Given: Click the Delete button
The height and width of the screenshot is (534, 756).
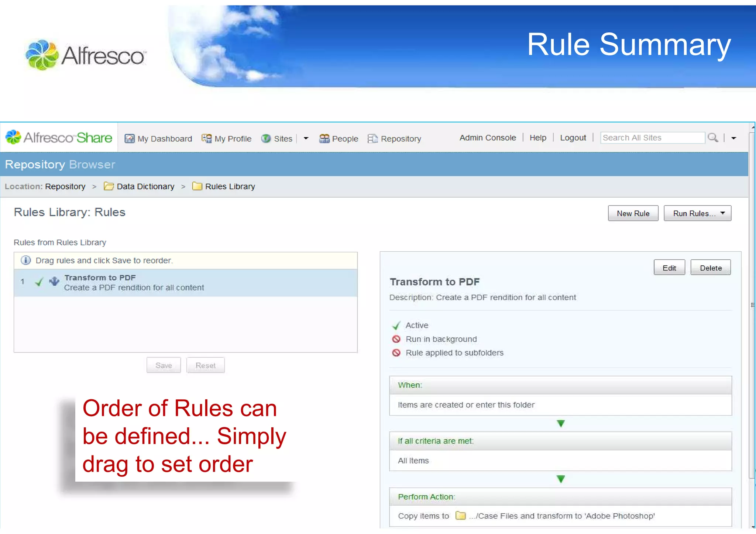Looking at the screenshot, I should [x=711, y=268].
